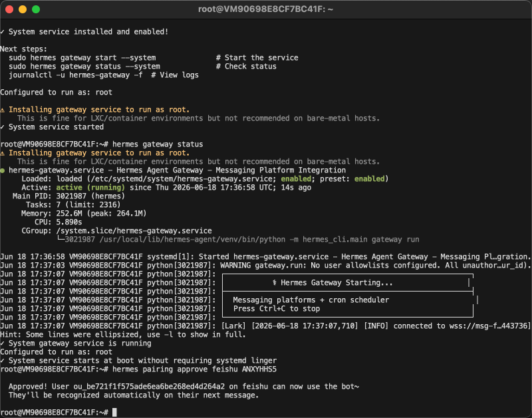Click first 'Configured to run as: root' line
Image resolution: width=532 pixels, height=418 pixels.
56,93
